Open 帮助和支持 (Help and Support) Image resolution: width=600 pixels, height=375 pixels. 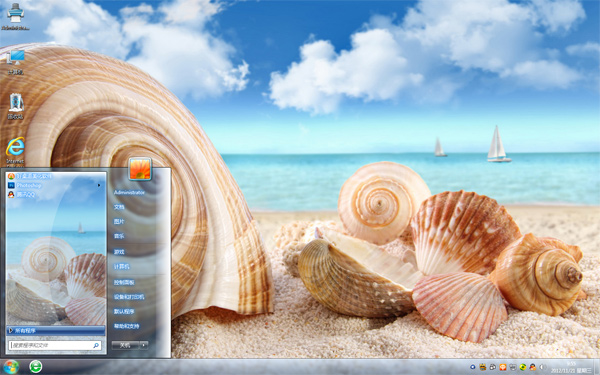126,326
